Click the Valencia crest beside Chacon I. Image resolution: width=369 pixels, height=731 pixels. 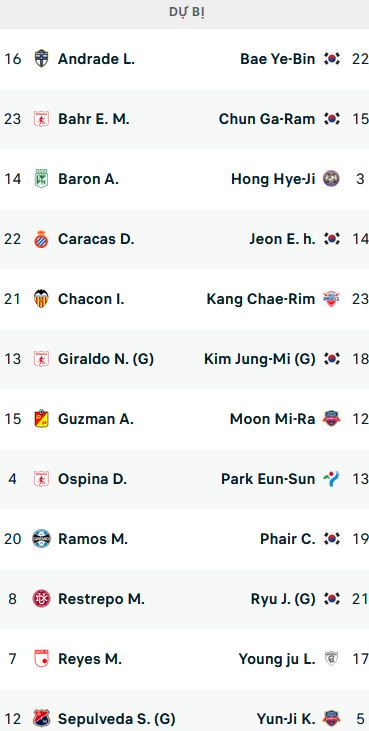point(41,299)
